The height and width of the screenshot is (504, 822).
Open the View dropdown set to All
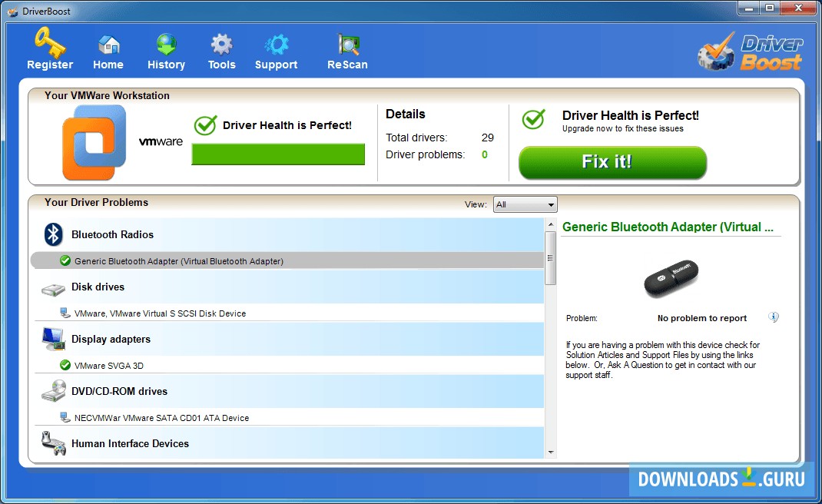(525, 204)
